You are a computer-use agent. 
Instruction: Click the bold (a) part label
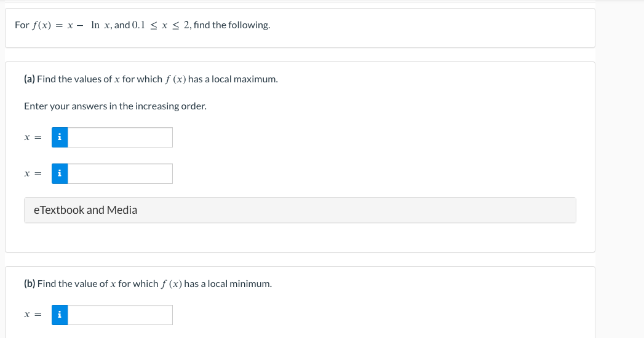click(30, 79)
